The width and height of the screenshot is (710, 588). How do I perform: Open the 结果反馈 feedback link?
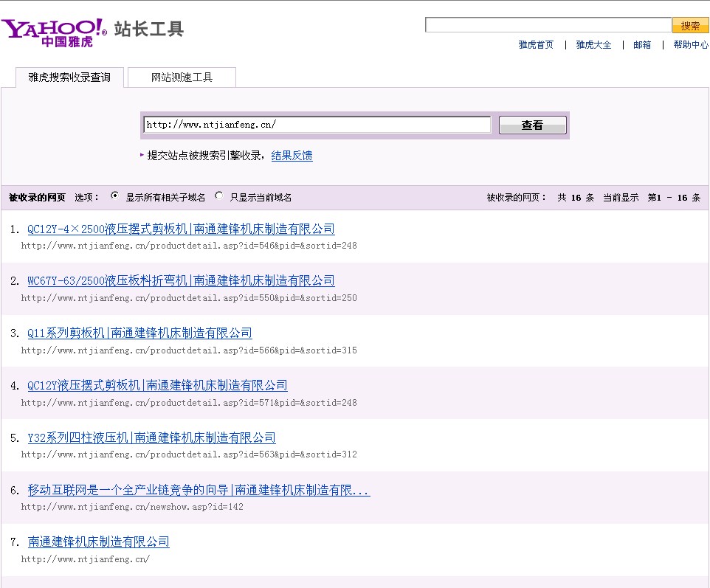click(x=292, y=156)
